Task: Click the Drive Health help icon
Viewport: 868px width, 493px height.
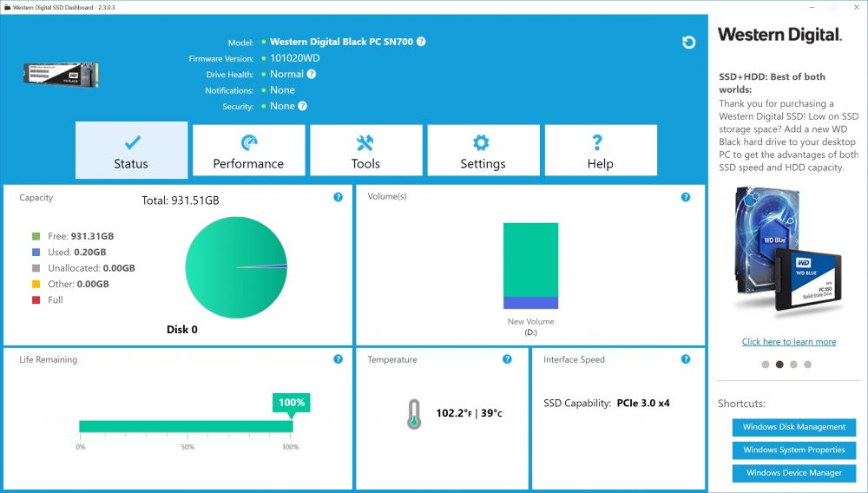Action: (312, 74)
